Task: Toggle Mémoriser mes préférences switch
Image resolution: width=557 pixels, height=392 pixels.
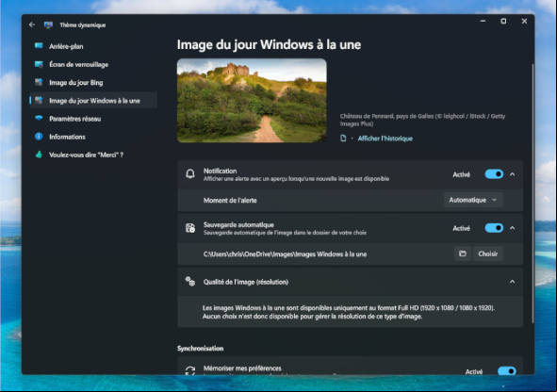Action: pos(507,371)
